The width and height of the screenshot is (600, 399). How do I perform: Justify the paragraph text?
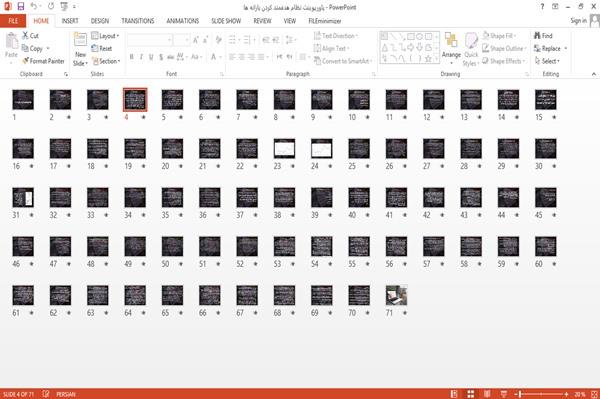point(261,57)
